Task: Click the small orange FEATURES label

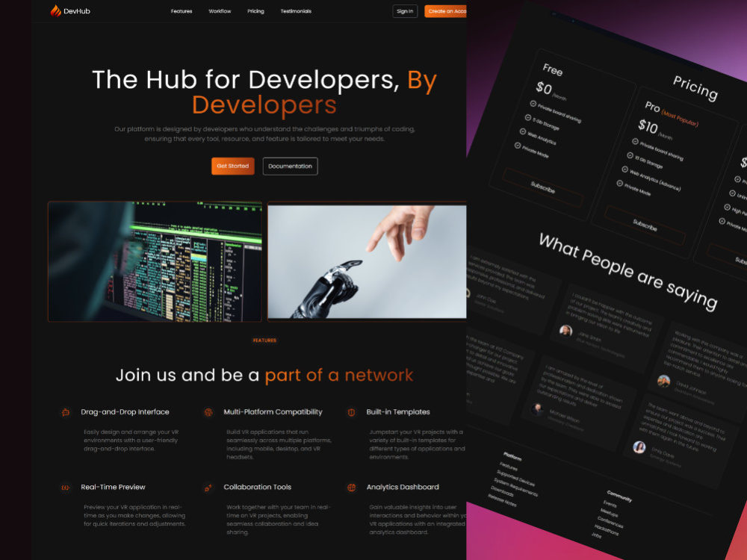Action: pyautogui.click(x=264, y=340)
